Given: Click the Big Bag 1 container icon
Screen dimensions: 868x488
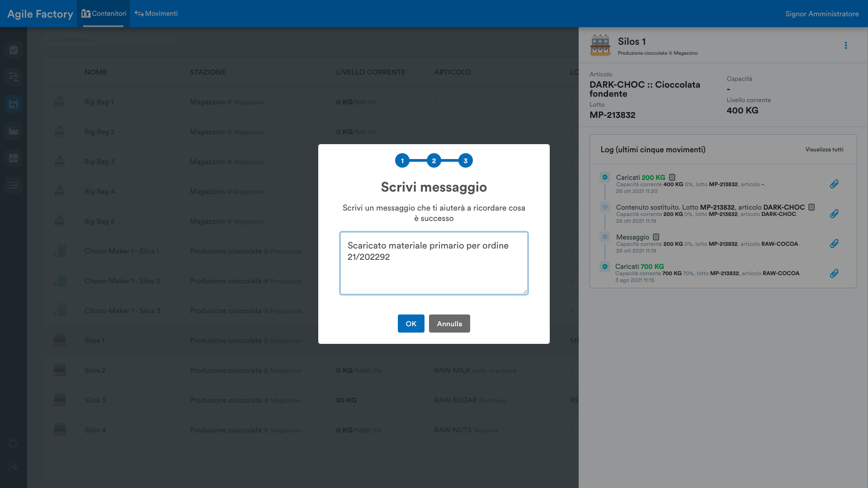Looking at the screenshot, I should pos(60,102).
